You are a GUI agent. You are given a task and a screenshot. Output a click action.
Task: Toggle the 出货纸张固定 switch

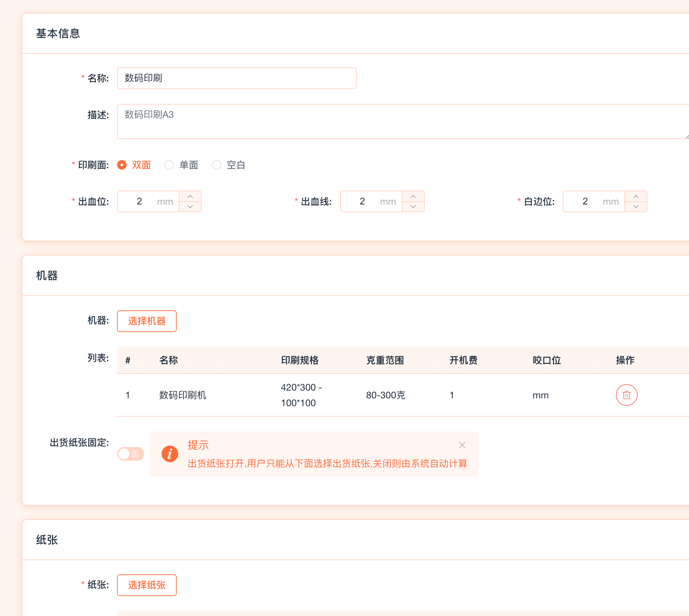click(131, 454)
